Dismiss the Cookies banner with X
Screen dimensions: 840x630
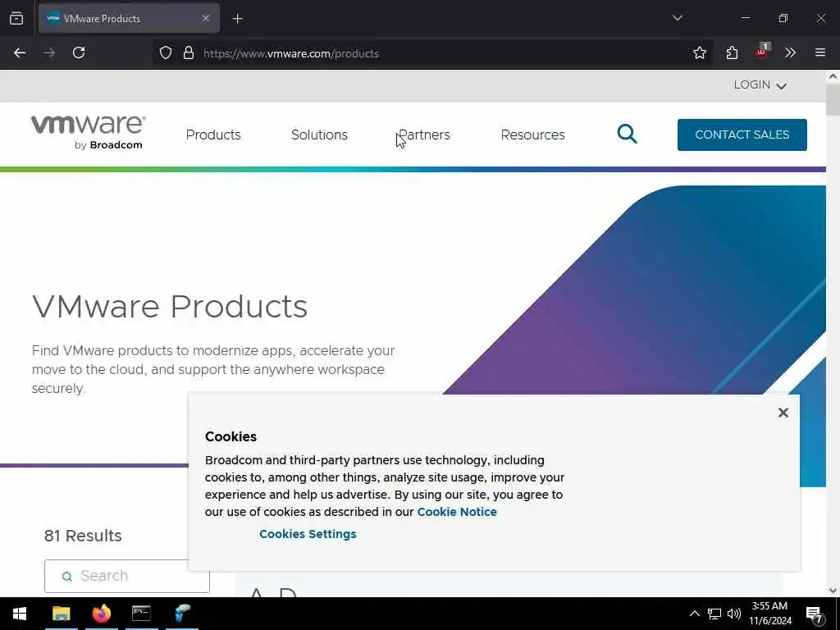[783, 413]
